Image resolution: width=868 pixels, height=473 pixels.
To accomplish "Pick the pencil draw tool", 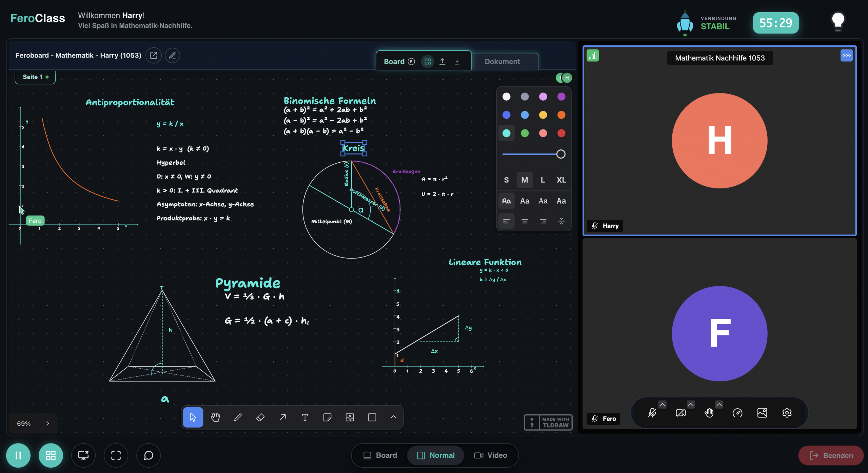I will click(238, 417).
